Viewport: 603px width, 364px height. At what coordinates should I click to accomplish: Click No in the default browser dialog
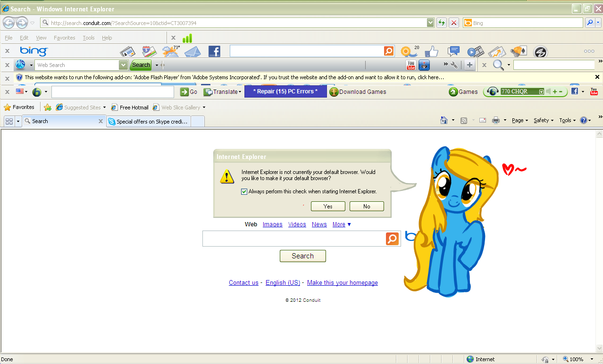[367, 207]
